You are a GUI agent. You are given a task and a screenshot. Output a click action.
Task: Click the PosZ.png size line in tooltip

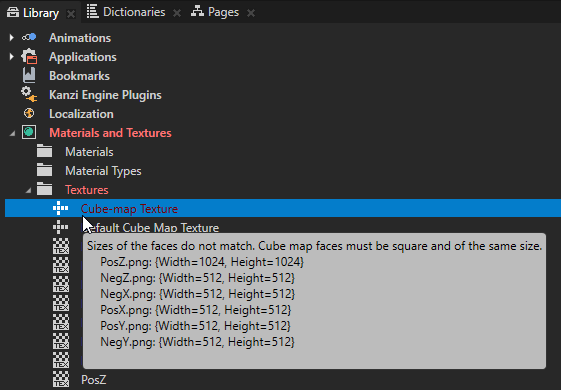(202, 262)
